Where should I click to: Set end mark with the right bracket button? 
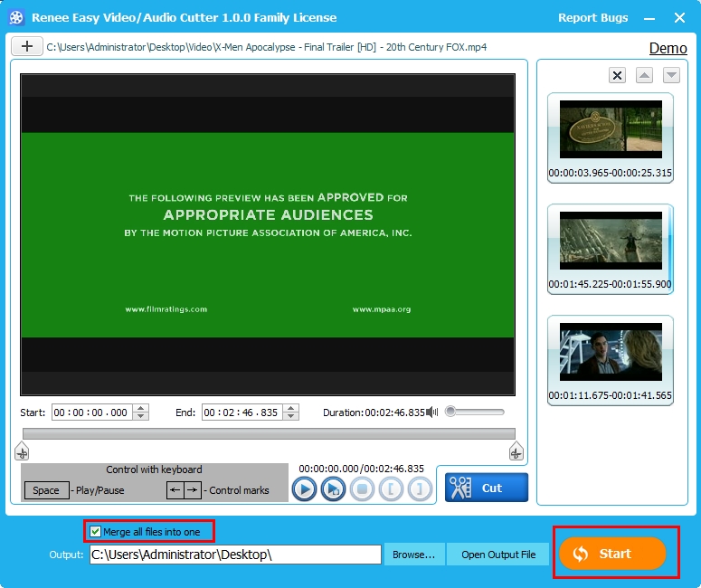coord(420,489)
